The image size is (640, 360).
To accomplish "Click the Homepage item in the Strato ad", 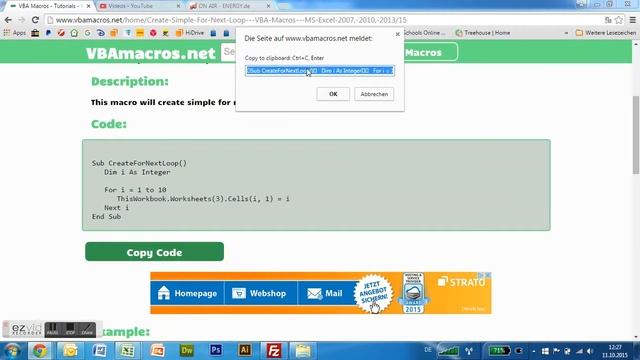I will click(187, 293).
